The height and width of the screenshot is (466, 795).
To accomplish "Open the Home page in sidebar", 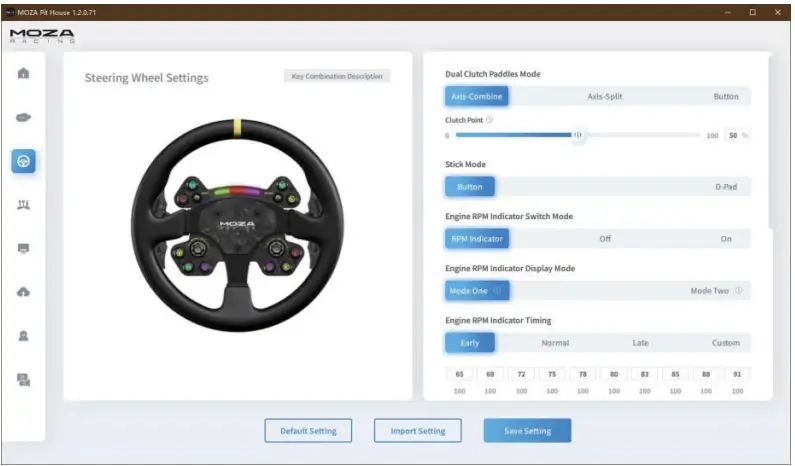I will [x=23, y=74].
